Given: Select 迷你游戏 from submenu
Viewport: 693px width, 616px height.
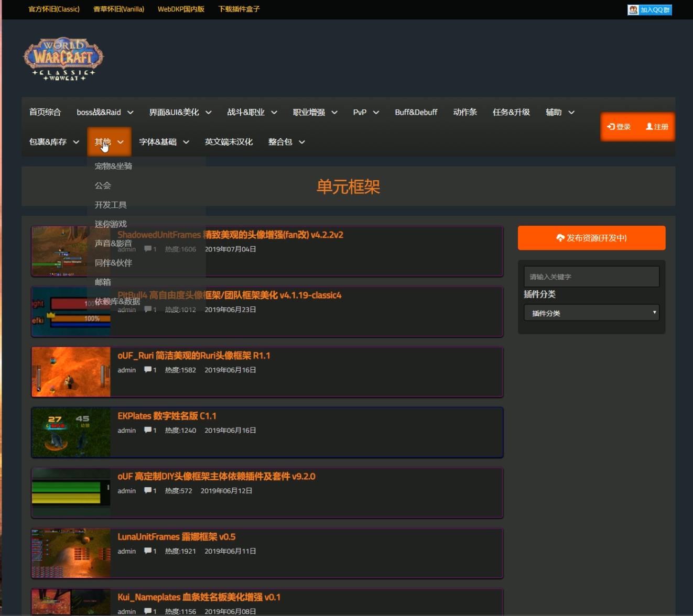Looking at the screenshot, I should pyautogui.click(x=111, y=224).
